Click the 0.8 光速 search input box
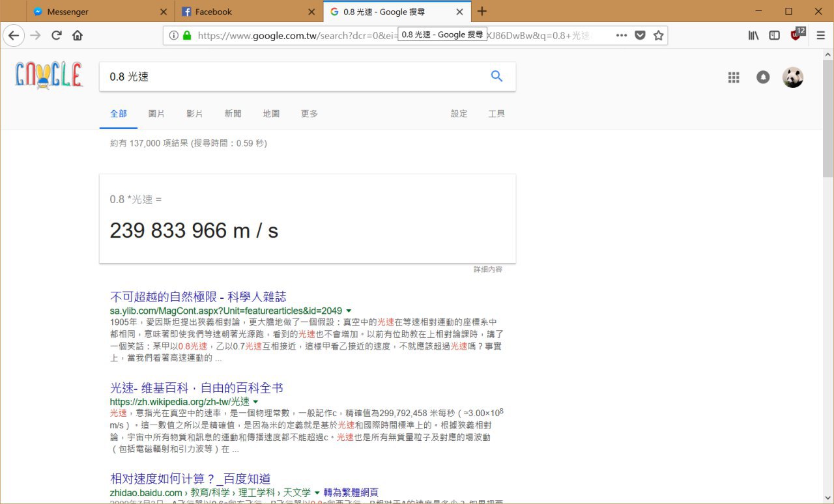Image resolution: width=834 pixels, height=504 pixels. (293, 76)
